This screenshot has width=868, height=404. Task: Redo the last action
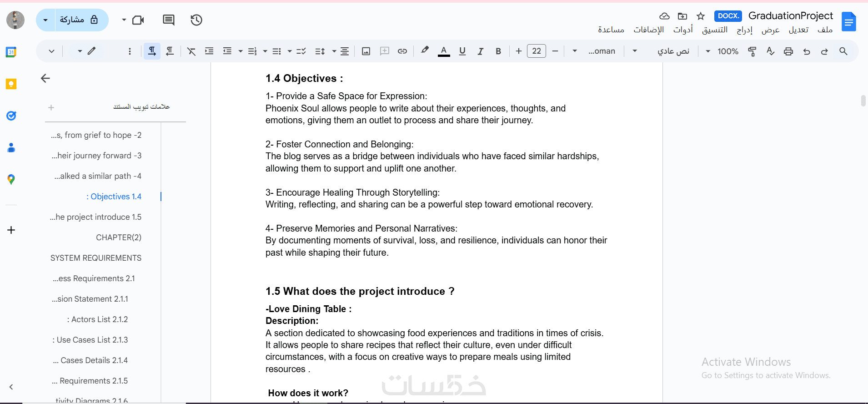tap(824, 51)
